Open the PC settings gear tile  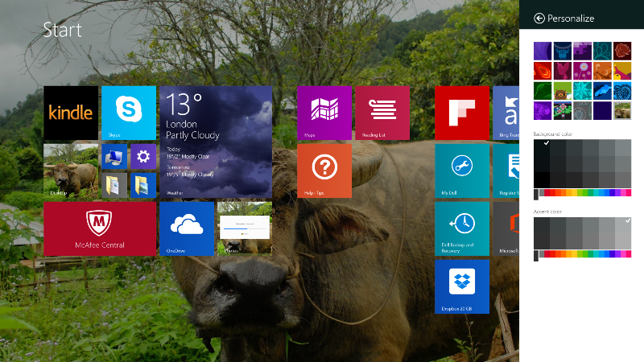click(x=142, y=157)
